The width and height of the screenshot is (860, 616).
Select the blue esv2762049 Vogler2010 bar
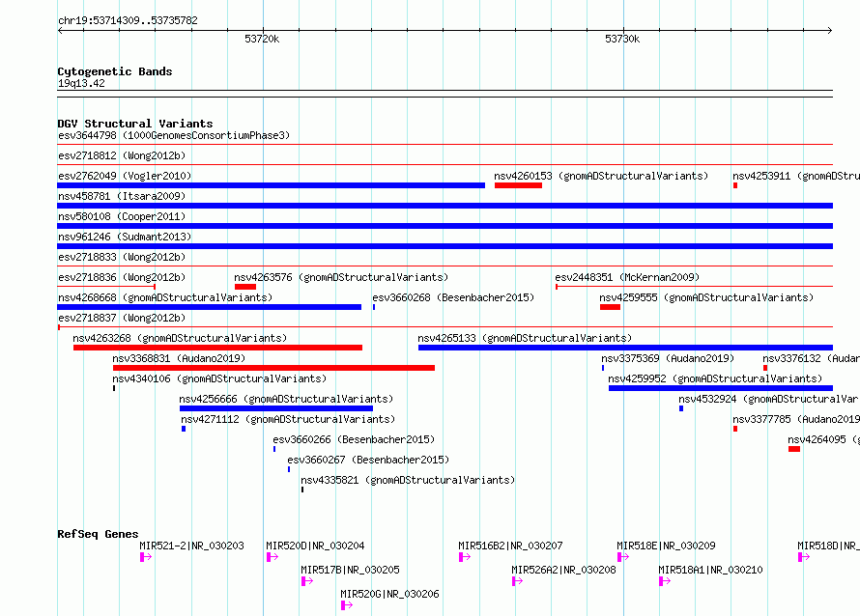point(271,185)
